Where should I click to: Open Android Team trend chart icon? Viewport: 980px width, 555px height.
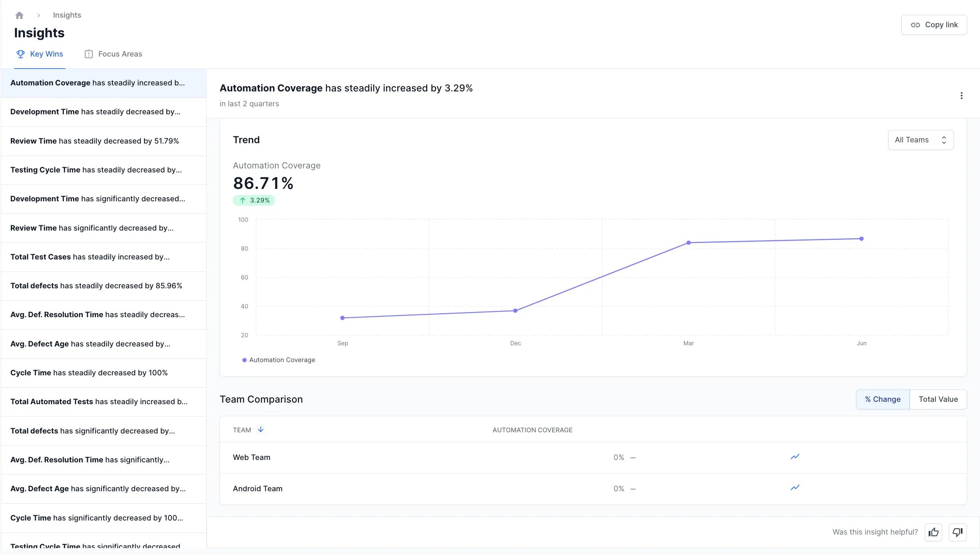(x=795, y=488)
